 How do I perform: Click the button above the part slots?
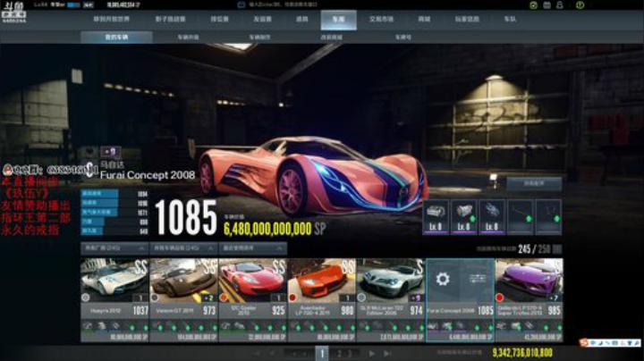coord(534,183)
